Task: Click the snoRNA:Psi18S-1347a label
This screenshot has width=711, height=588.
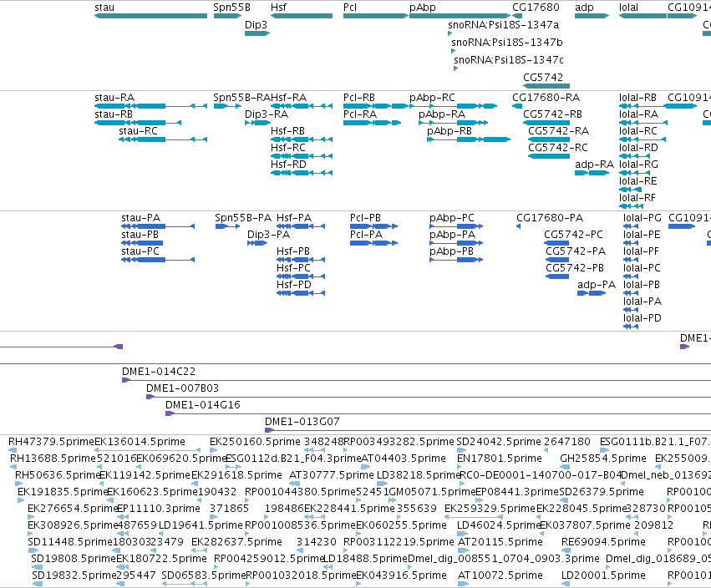Action: click(503, 25)
